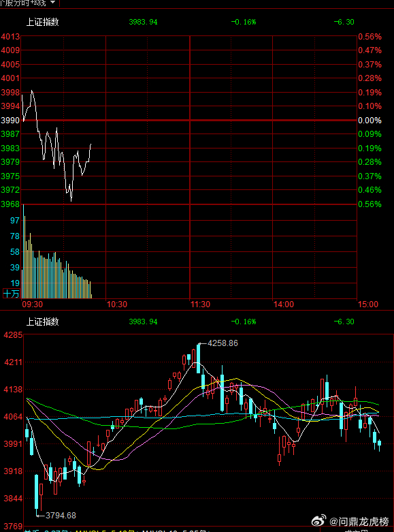Click the green 3979 price axis label
The image size is (394, 532).
(10, 162)
